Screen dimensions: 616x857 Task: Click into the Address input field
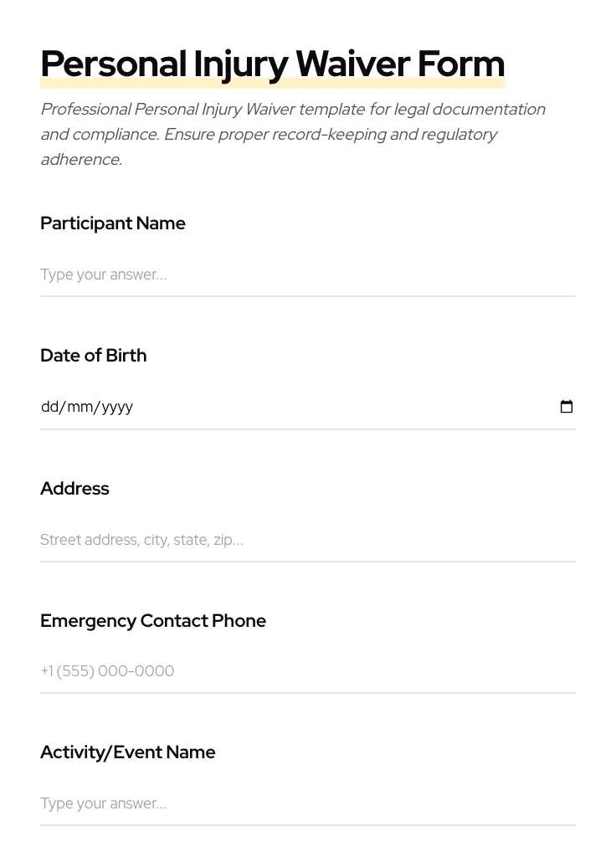pyautogui.click(x=307, y=540)
